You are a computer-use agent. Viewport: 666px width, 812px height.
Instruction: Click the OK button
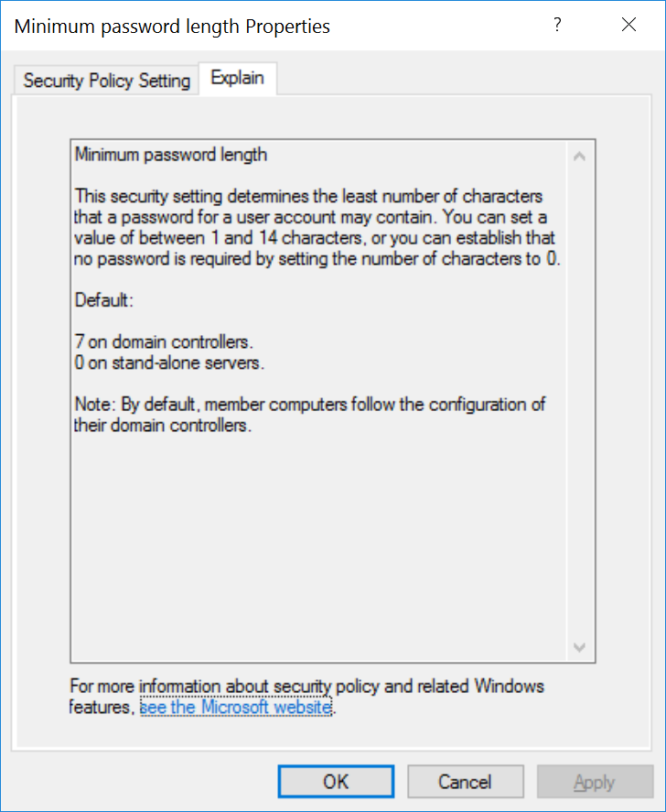click(335, 781)
